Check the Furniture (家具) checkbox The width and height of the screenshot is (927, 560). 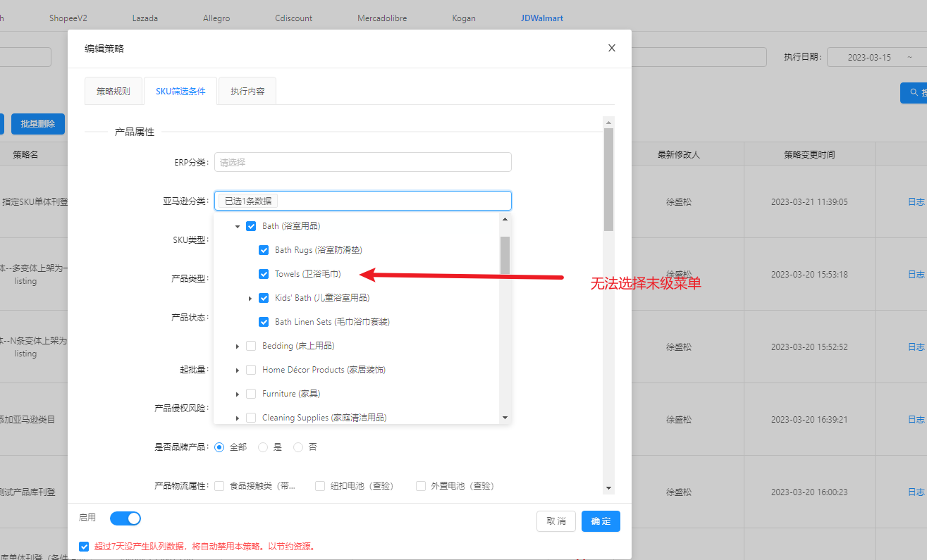tap(251, 394)
